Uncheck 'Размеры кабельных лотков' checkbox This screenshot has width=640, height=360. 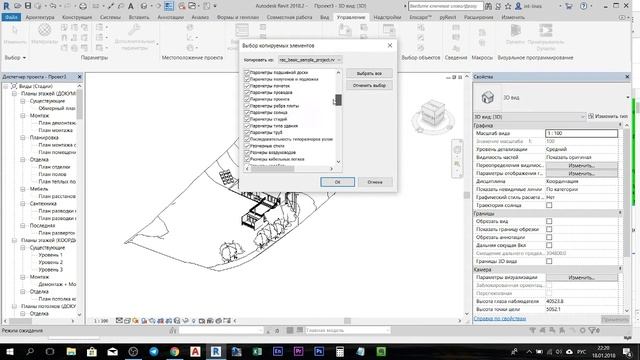tap(247, 159)
